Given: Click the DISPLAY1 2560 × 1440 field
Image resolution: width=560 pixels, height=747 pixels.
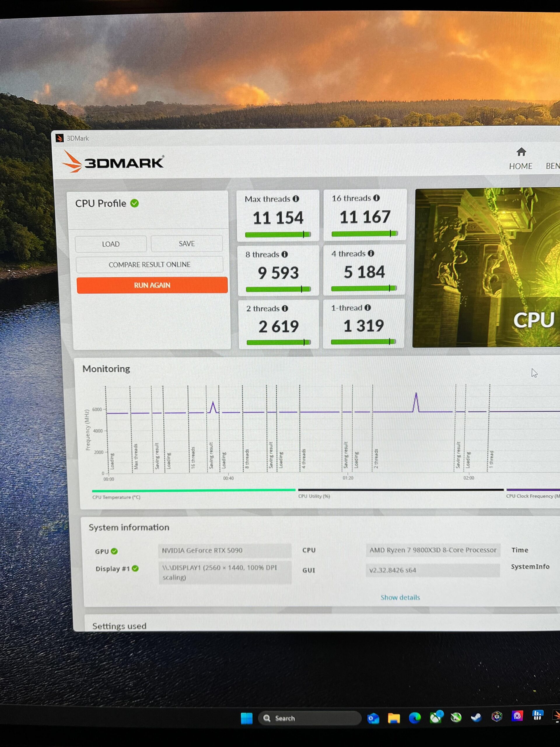Looking at the screenshot, I should 225,572.
